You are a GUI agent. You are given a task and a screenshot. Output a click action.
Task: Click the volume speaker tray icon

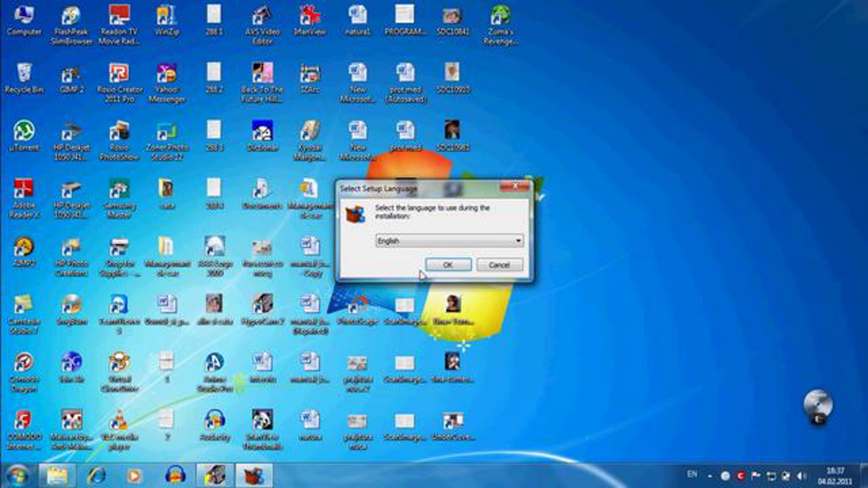click(x=801, y=476)
